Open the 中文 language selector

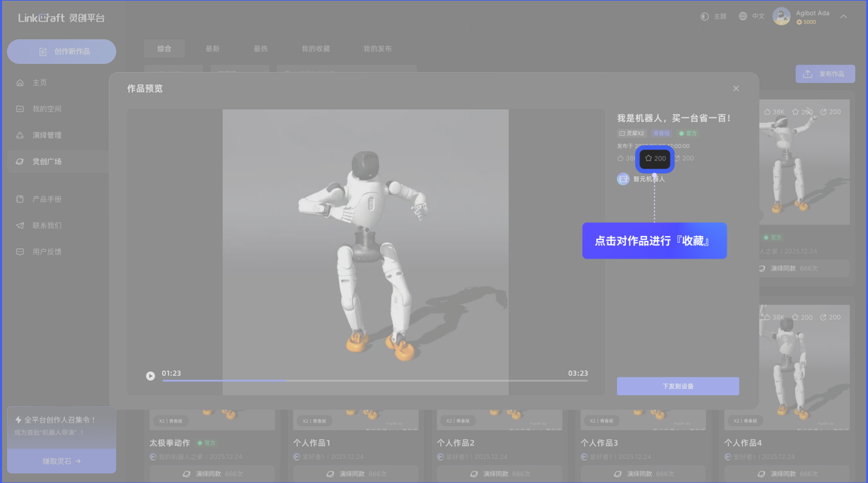pyautogui.click(x=751, y=16)
